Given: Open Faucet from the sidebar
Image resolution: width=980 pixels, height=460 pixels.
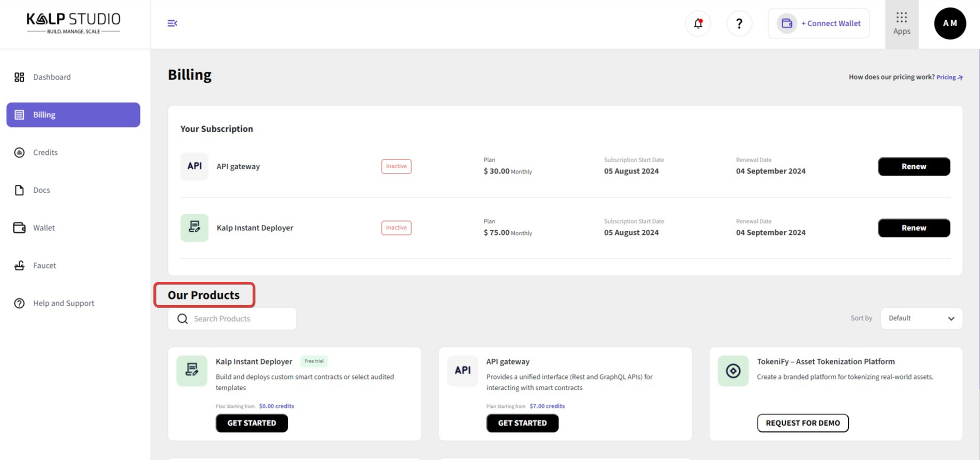Looking at the screenshot, I should pyautogui.click(x=44, y=265).
